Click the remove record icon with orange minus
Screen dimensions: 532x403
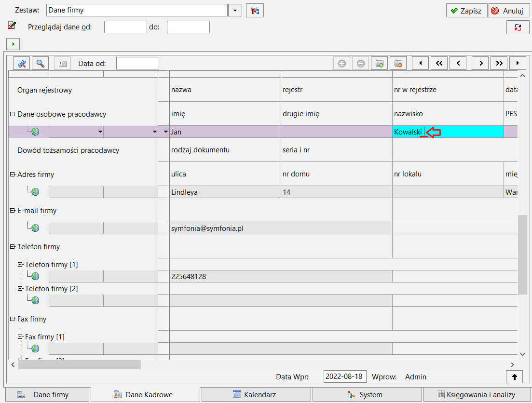pyautogui.click(x=398, y=64)
